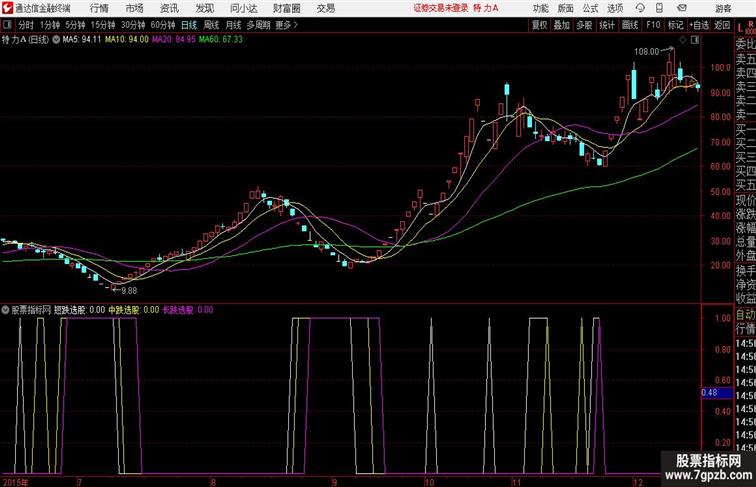Open the 市场 menu
The image size is (756, 487).
pyautogui.click(x=134, y=8)
